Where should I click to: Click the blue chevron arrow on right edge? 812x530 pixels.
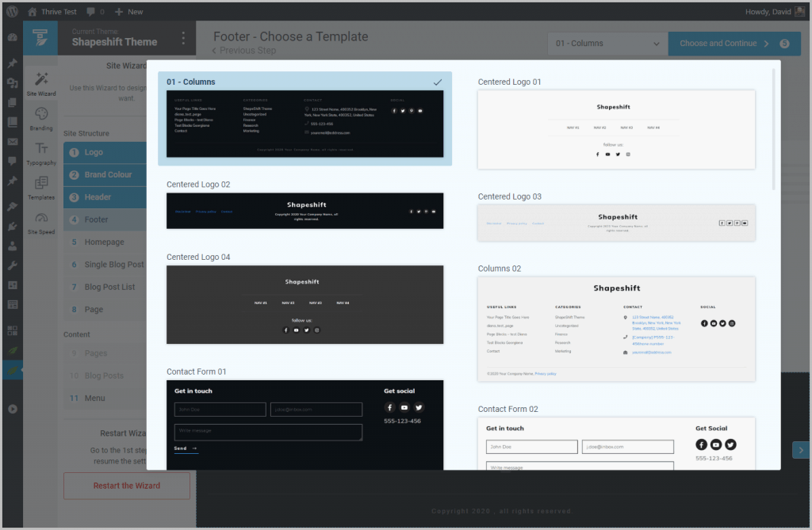click(800, 449)
